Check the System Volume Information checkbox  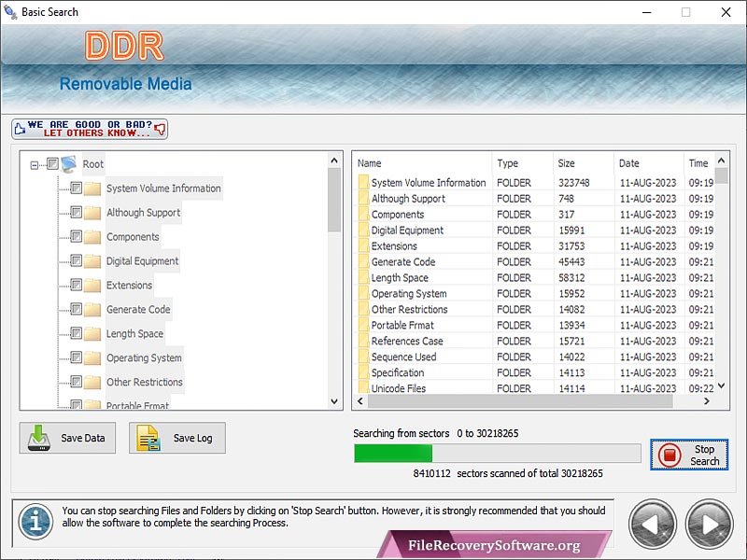(77, 189)
